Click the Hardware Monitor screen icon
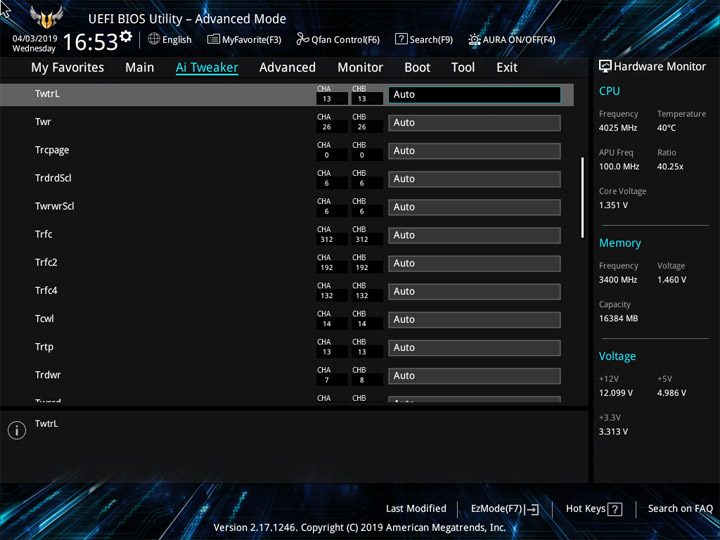Viewport: 720px width, 540px height. pos(605,66)
